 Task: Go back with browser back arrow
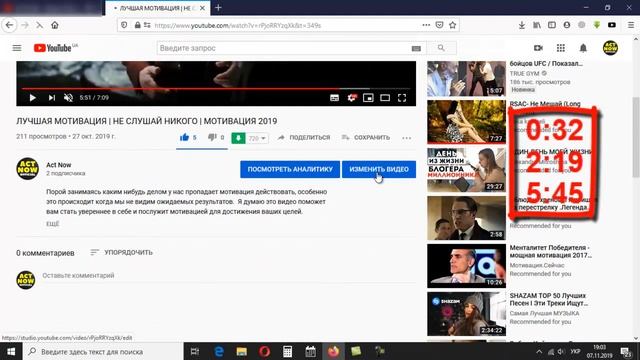[9, 25]
